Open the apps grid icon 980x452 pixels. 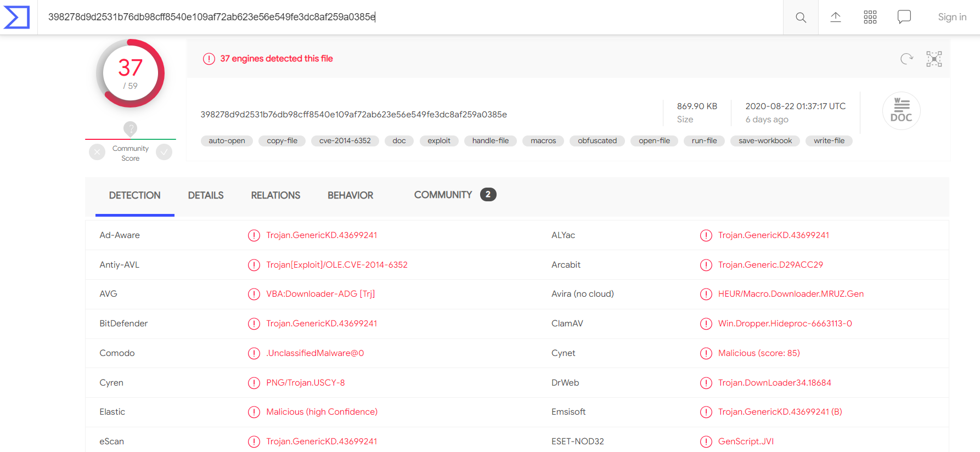click(x=870, y=17)
